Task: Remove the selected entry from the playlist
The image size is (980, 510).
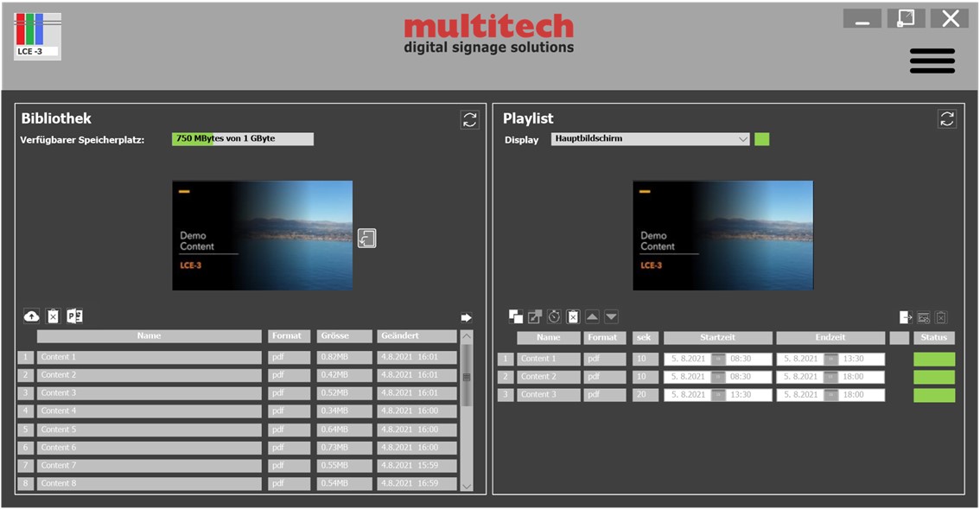Action: click(x=573, y=316)
